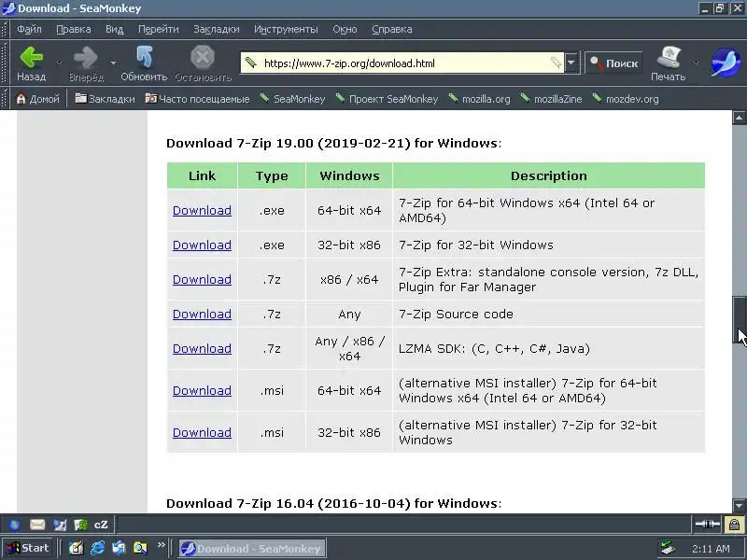Click the padlock security icon

click(734, 525)
